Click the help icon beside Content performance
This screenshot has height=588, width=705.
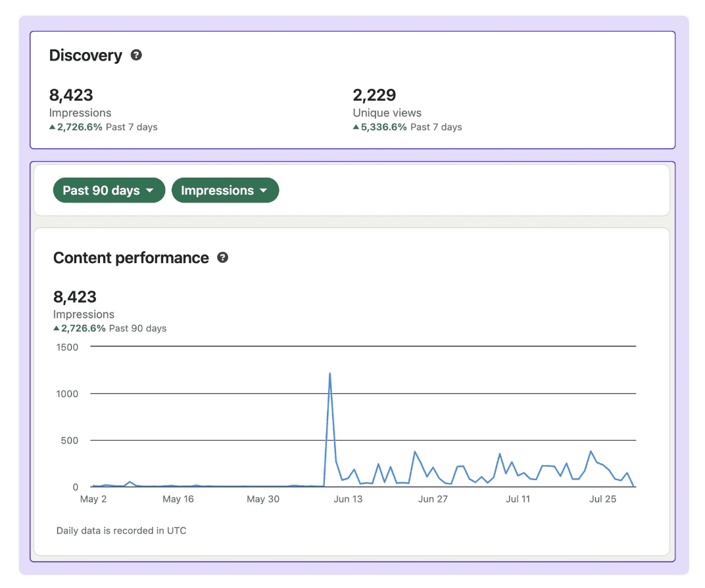point(223,257)
